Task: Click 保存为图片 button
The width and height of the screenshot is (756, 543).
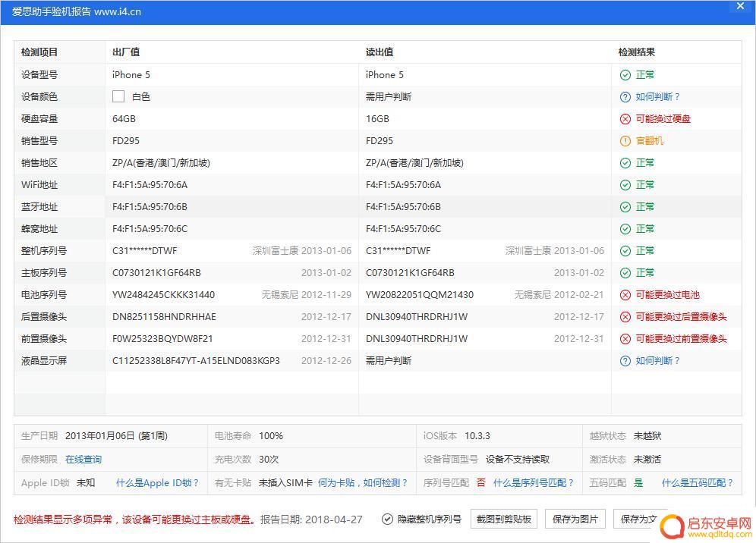Action: coord(575,519)
